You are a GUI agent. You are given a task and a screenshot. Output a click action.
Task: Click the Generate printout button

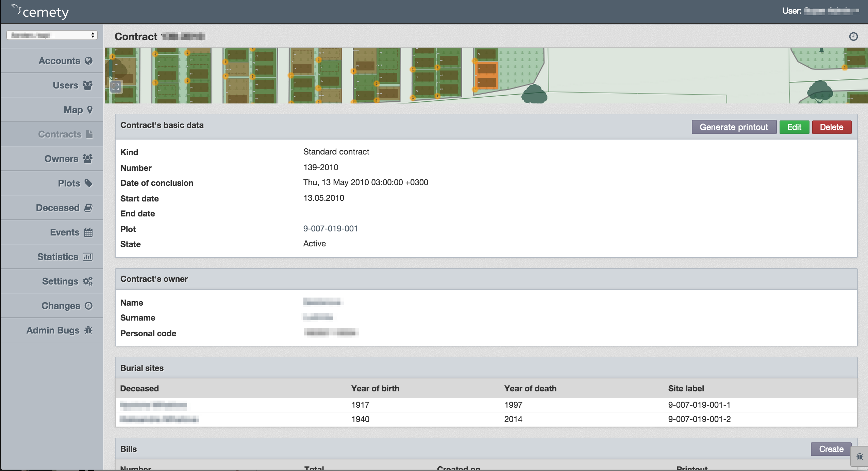[734, 128]
